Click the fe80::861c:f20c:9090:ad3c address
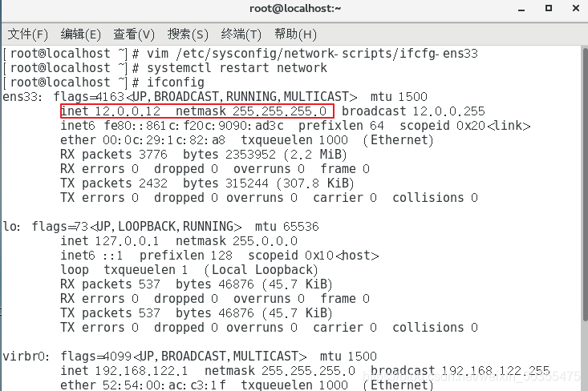 click(x=194, y=126)
